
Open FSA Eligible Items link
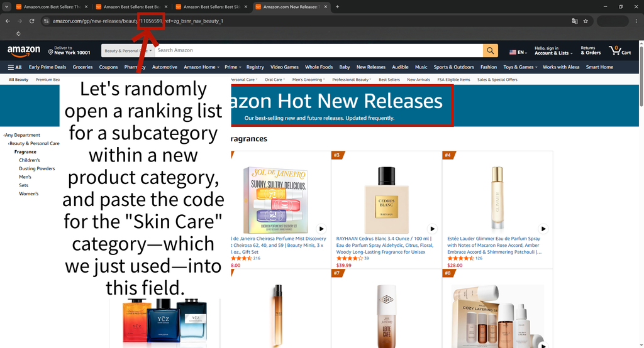[453, 80]
